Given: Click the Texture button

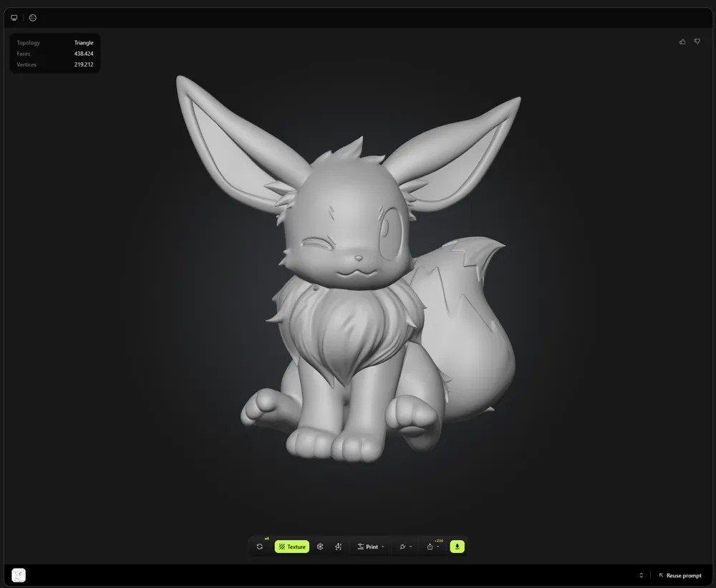Looking at the screenshot, I should [292, 546].
